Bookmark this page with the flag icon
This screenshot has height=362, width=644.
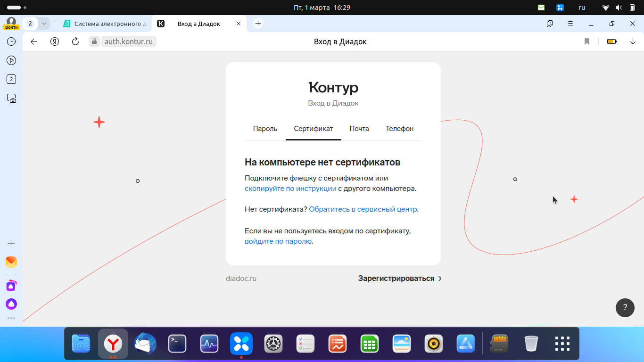pyautogui.click(x=587, y=41)
